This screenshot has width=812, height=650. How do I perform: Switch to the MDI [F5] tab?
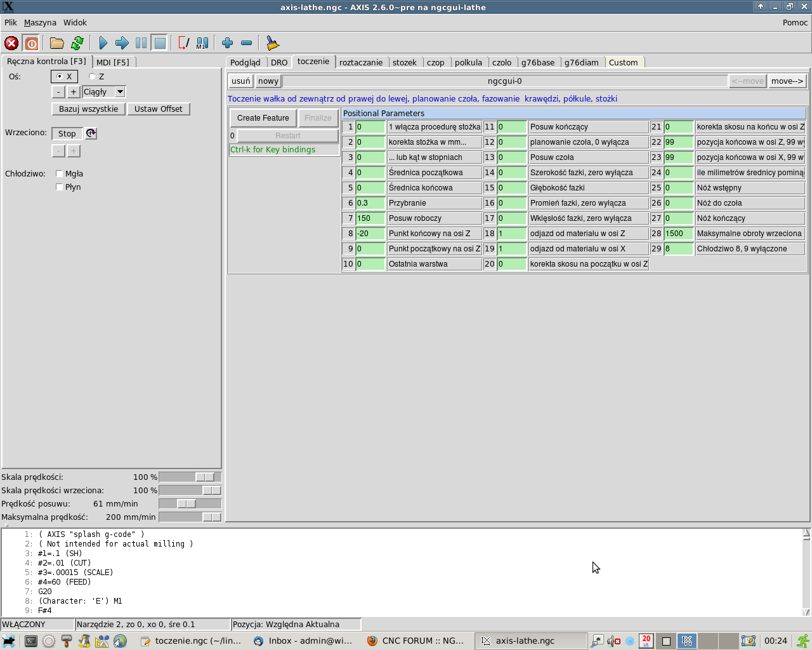click(113, 62)
